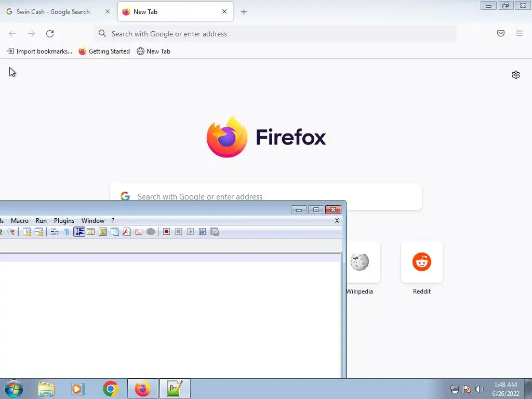532x399 pixels.
Task: Enable Synchronize Vertical Scrolling in Notepad++
Action: 27,232
